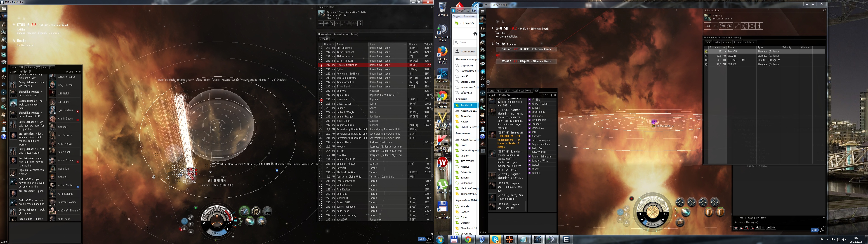Switch to the Alliance chat tab in left client
This screenshot has height=244, width=868.
click(x=33, y=67)
